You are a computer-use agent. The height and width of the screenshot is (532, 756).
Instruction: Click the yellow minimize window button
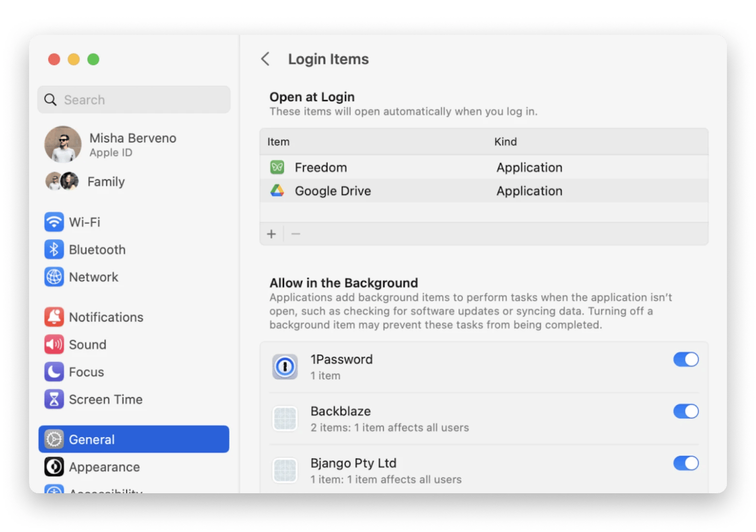pyautogui.click(x=74, y=59)
